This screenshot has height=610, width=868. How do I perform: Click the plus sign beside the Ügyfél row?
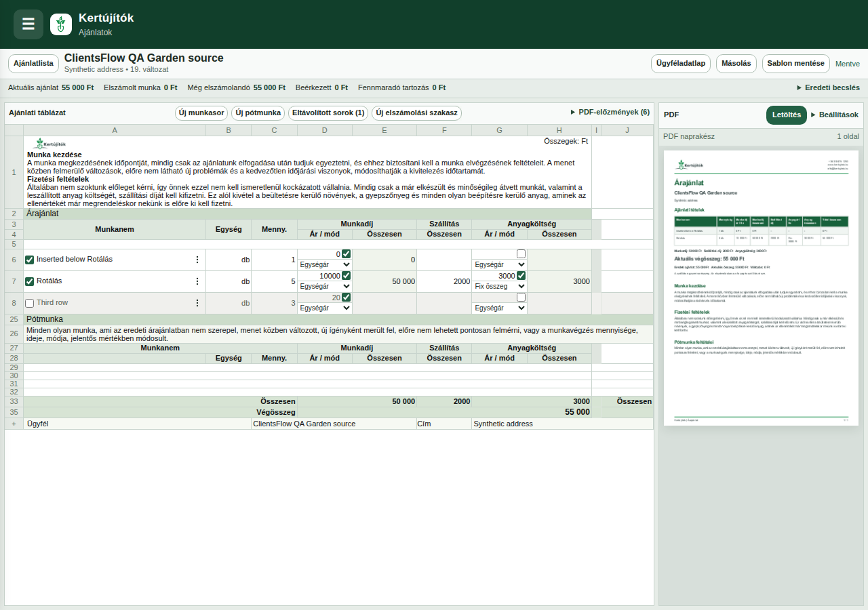coord(14,424)
